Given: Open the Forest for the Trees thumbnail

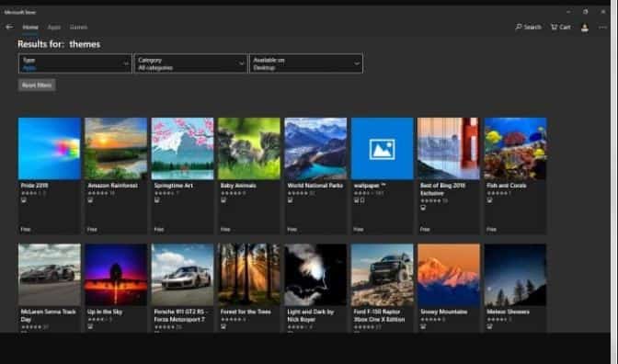Looking at the screenshot, I should 249,275.
